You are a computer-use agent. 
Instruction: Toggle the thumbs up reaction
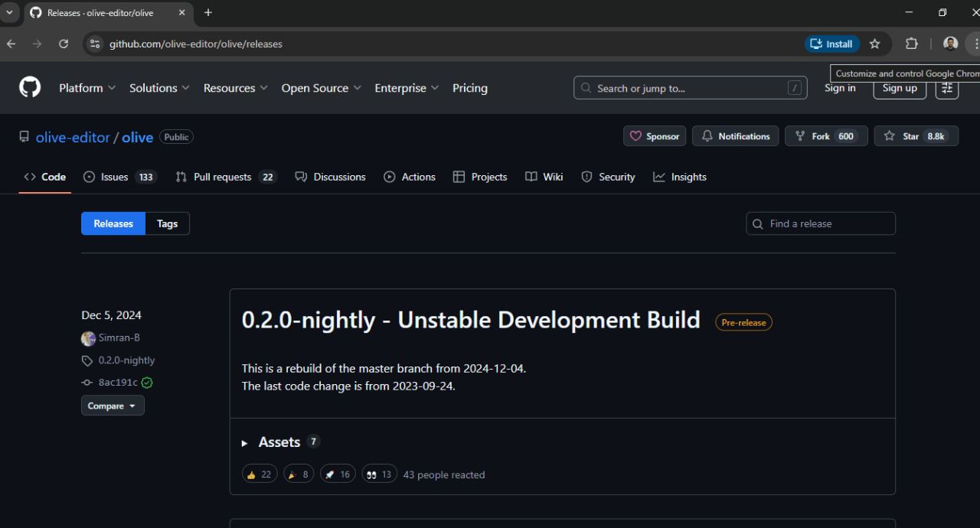click(259, 474)
